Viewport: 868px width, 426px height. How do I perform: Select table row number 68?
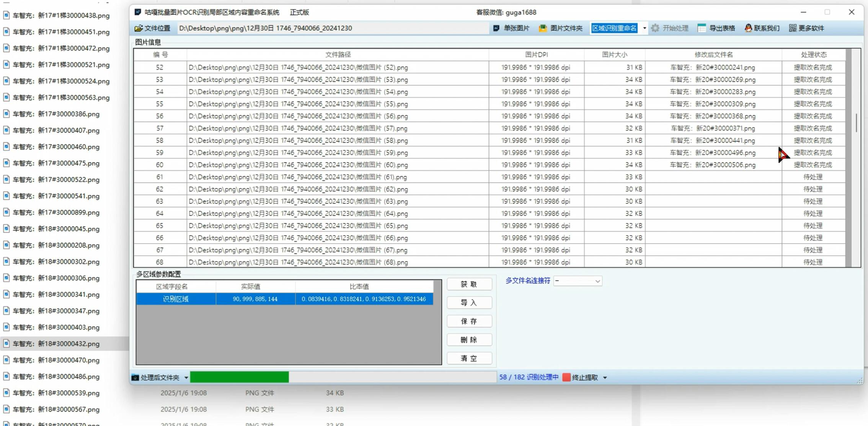click(x=160, y=262)
